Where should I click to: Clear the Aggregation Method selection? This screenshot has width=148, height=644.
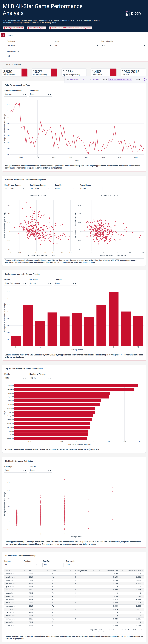[23, 94]
